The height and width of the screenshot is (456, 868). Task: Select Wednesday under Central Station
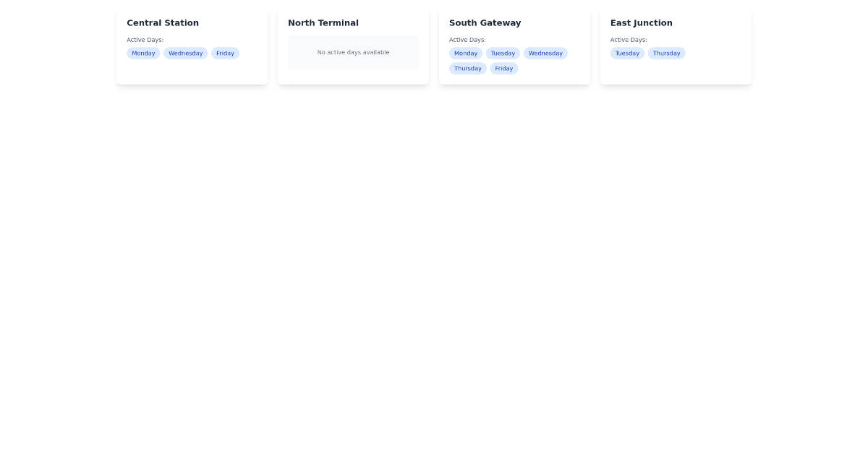click(x=185, y=53)
